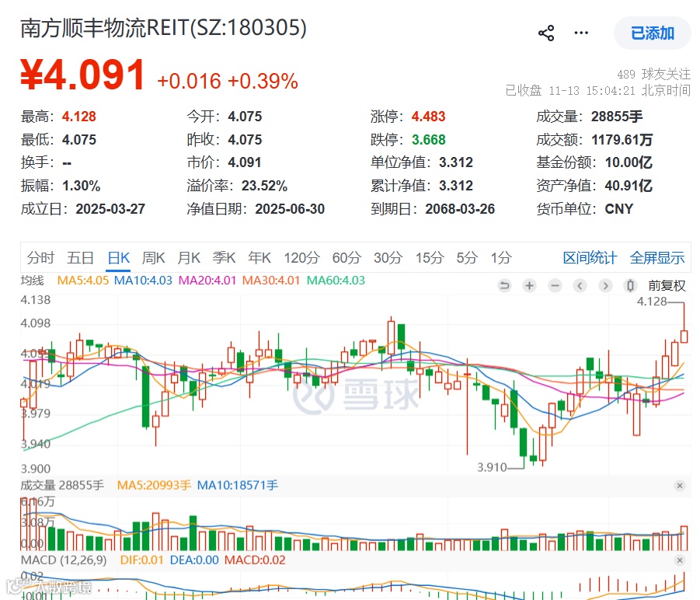
Task: Click the volume MA5:20993手 label
Action: [x=154, y=485]
